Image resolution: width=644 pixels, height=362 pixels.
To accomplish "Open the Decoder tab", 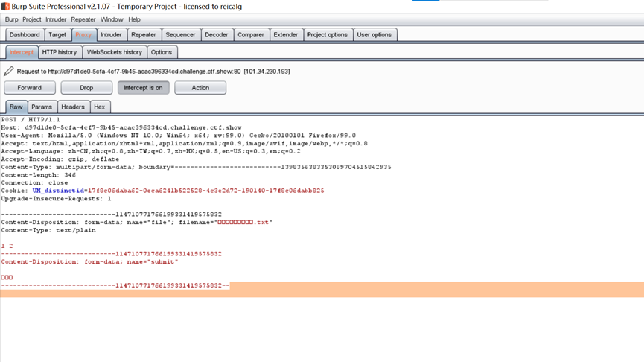I will 217,35.
